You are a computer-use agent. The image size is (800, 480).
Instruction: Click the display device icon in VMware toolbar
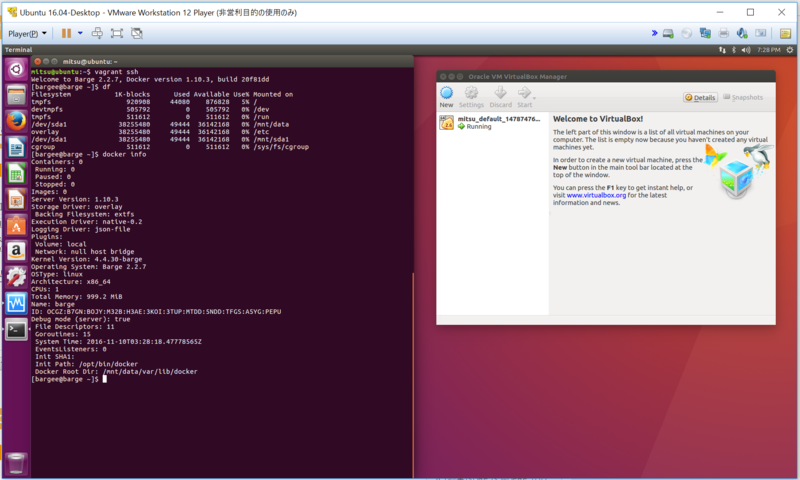coord(760,34)
